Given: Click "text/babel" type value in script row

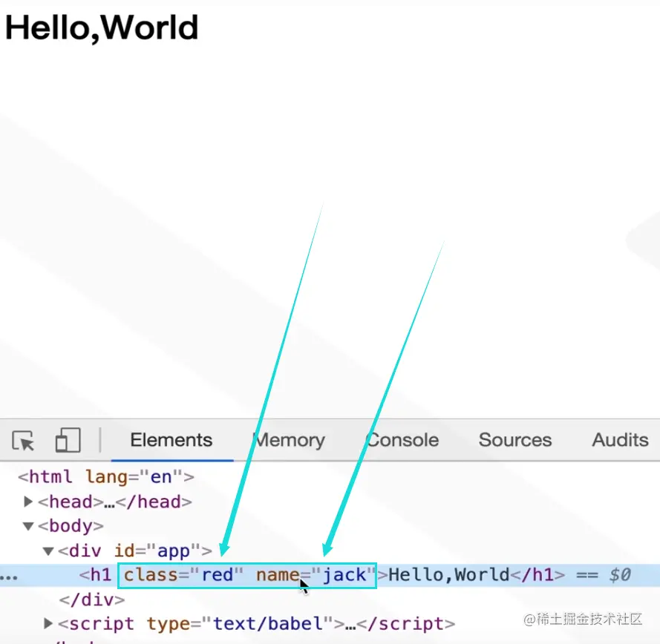Looking at the screenshot, I should (268, 623).
